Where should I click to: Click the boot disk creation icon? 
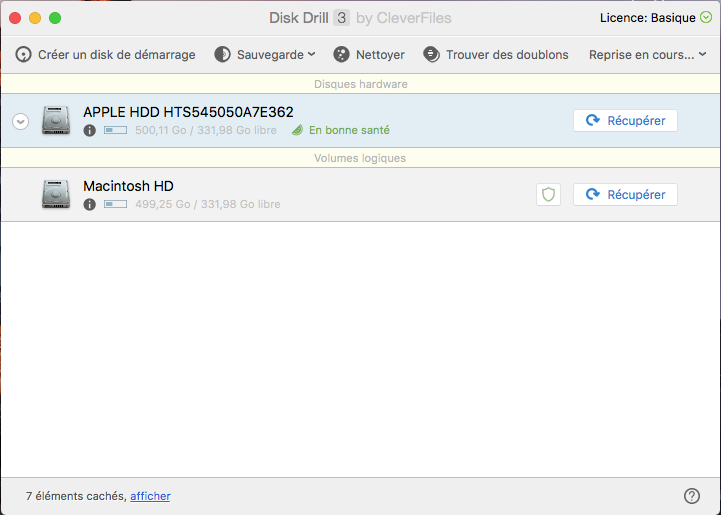pos(23,55)
